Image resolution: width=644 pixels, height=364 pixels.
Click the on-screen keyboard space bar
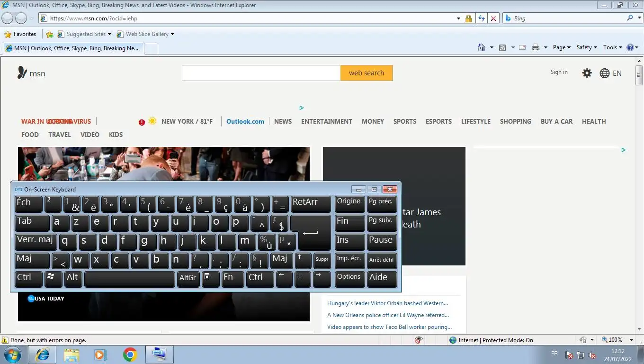pyautogui.click(x=130, y=279)
